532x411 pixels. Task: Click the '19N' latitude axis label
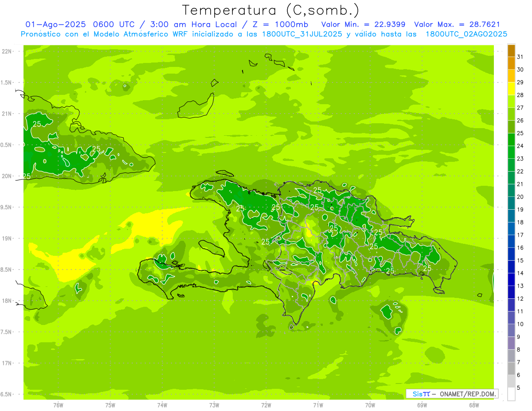tap(7, 239)
